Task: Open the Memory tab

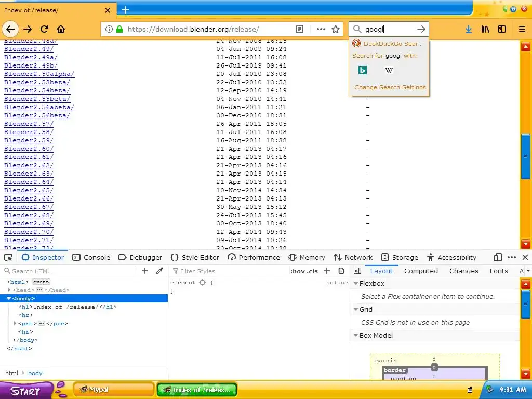Action: [x=307, y=258]
